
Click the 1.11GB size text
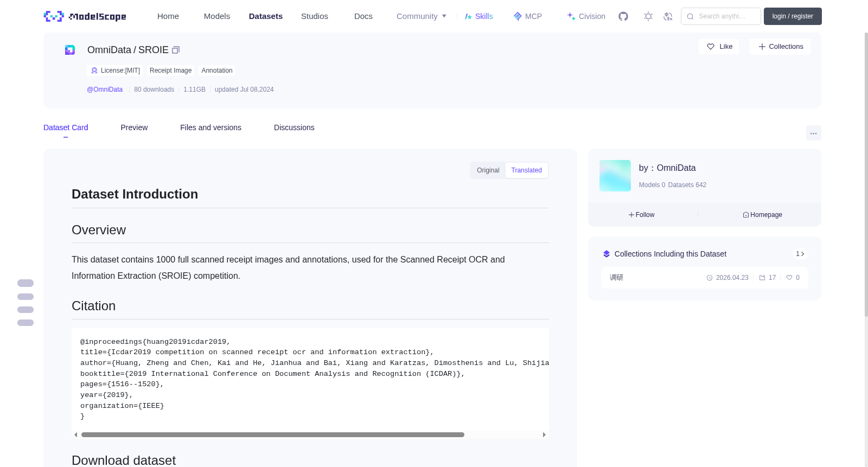(194, 89)
